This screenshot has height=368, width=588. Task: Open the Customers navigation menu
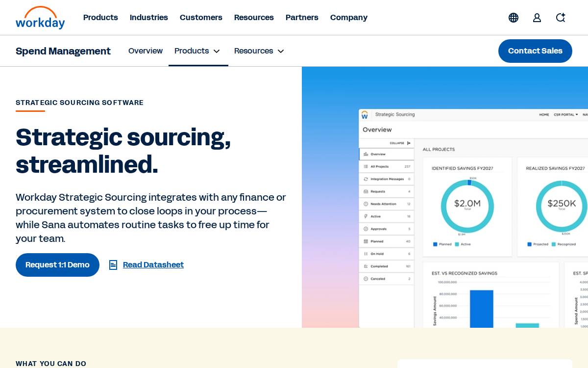(x=201, y=18)
